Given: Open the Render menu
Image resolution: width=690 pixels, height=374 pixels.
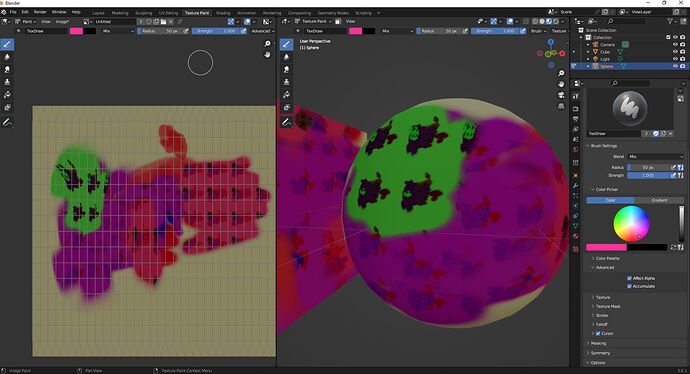Looking at the screenshot, I should (40, 12).
